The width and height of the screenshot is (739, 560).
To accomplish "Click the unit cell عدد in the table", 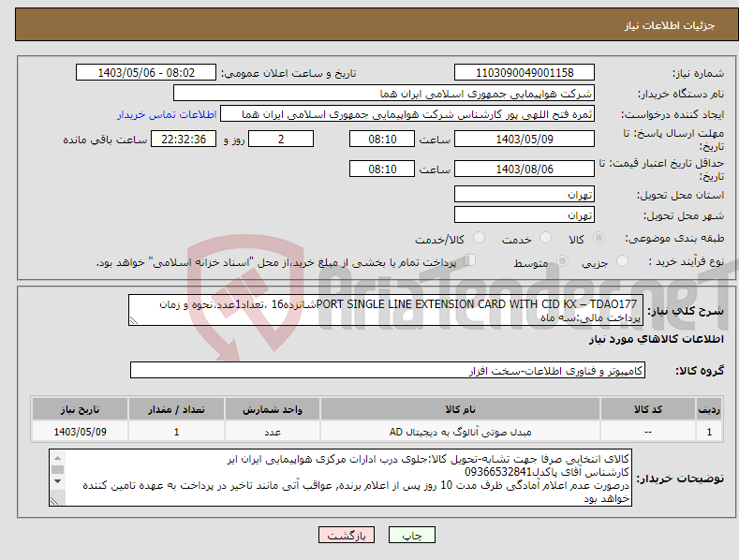I will (x=273, y=432).
